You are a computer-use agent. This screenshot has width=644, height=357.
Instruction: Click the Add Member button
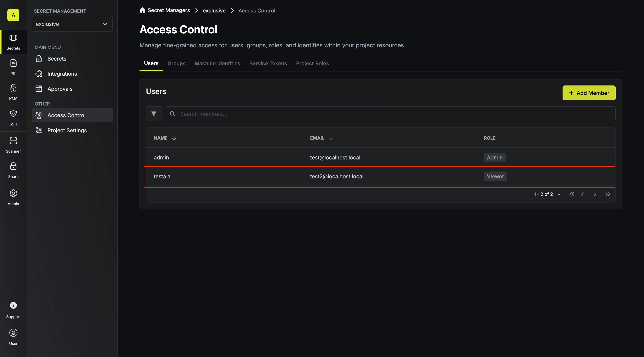click(x=589, y=93)
